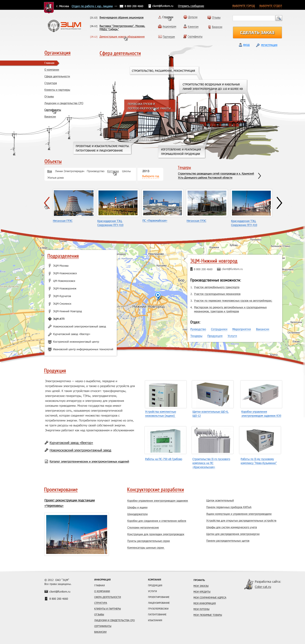
Task: Click the Отправить сообщение link
Action: [191, 6]
